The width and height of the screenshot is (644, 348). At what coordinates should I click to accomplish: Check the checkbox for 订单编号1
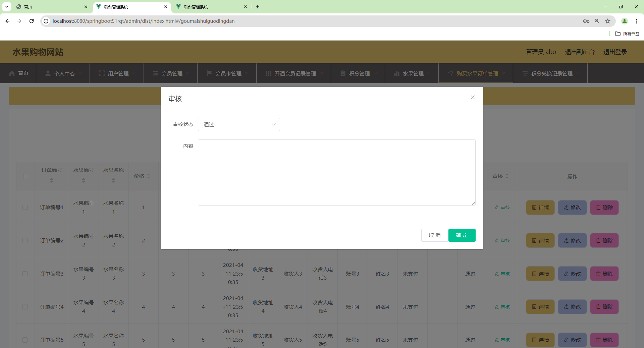pyautogui.click(x=25, y=208)
